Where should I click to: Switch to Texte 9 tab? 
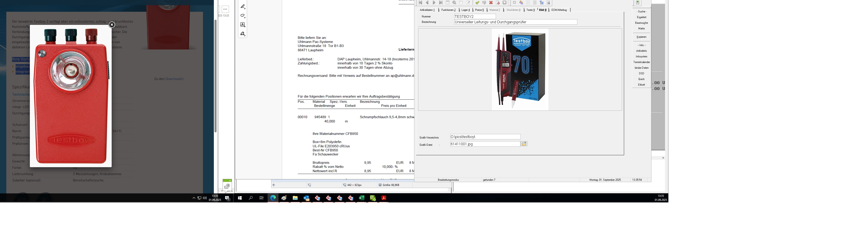[x=531, y=10]
